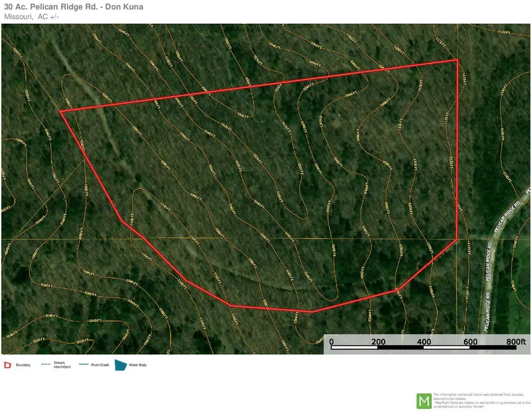Select the northeast corner of red boundary

pyautogui.click(x=457, y=60)
